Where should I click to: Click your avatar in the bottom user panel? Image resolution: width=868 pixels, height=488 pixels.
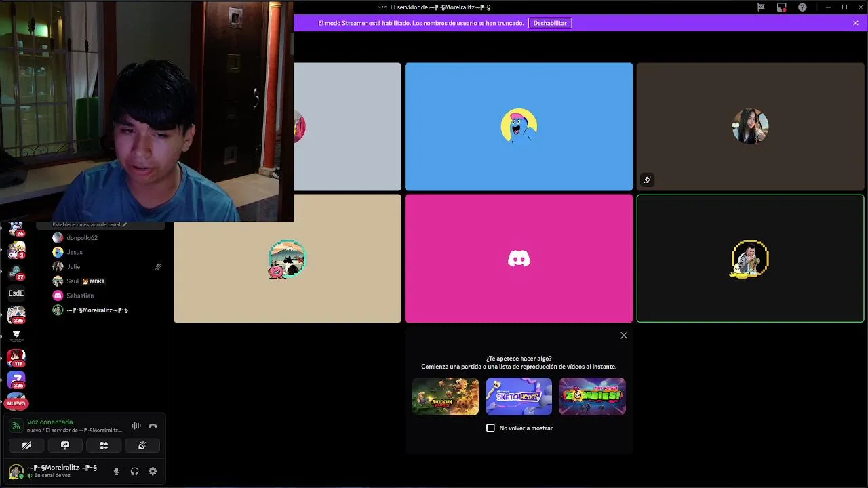tap(16, 471)
